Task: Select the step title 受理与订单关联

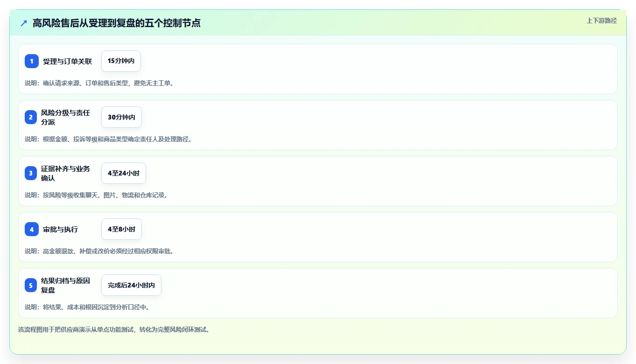Action: 67,61
